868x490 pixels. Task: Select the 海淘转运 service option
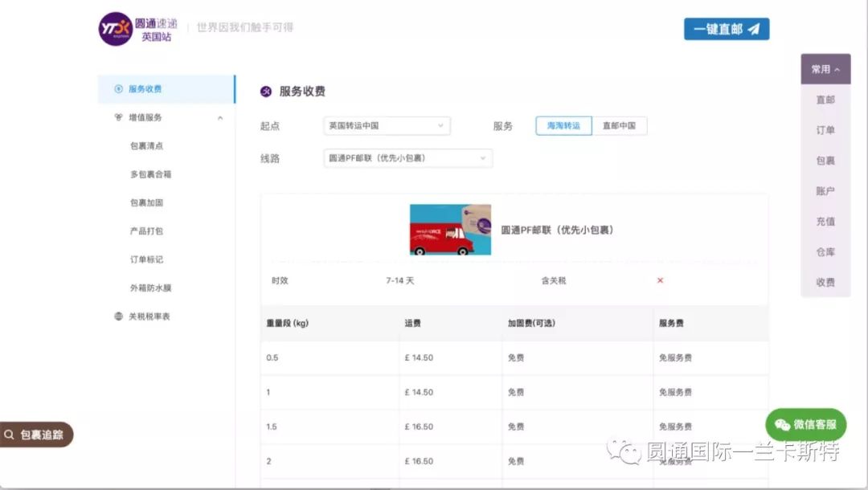(x=563, y=126)
